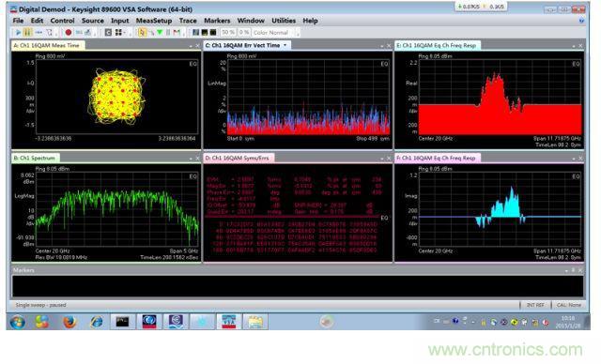Open the MeasSetup menu
The height and width of the screenshot is (364, 601).
point(154,21)
